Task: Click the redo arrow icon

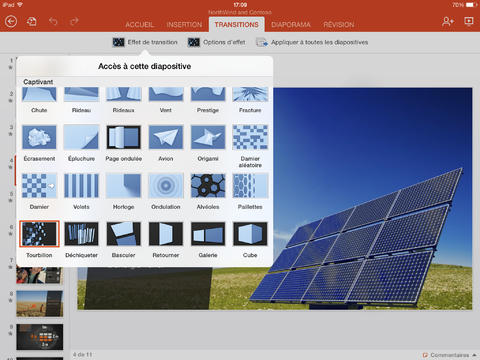Action: coord(74,22)
